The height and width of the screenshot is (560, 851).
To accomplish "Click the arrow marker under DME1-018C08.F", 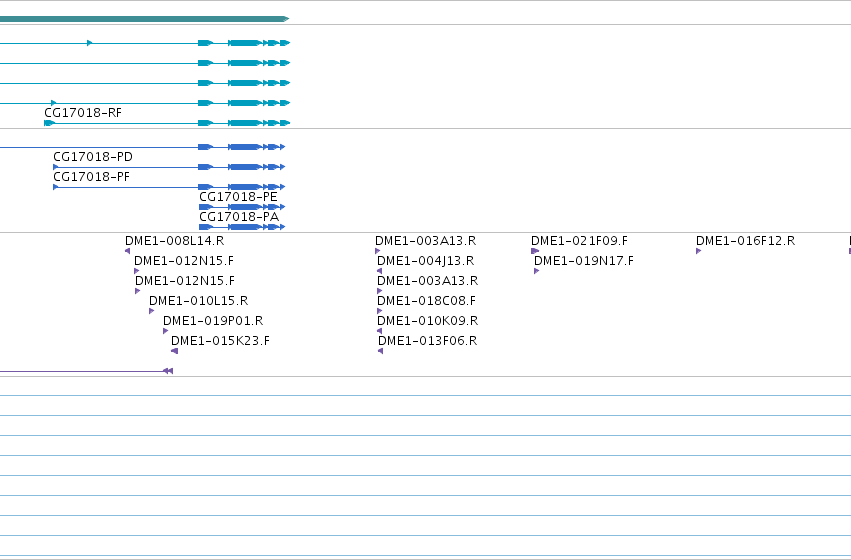I will tap(379, 311).
